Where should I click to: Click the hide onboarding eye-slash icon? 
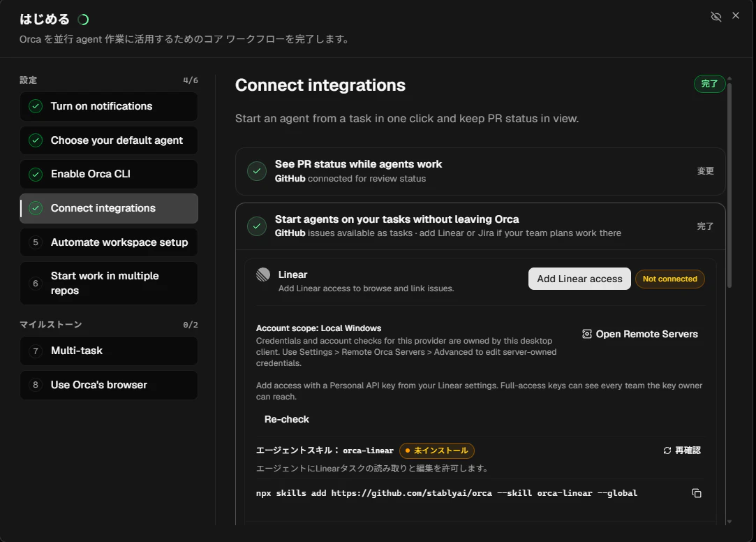click(716, 17)
